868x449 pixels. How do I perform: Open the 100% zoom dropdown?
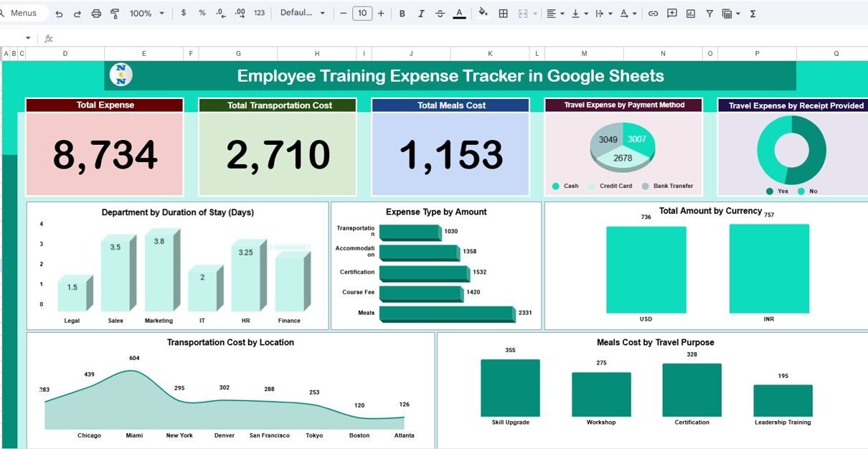[146, 14]
